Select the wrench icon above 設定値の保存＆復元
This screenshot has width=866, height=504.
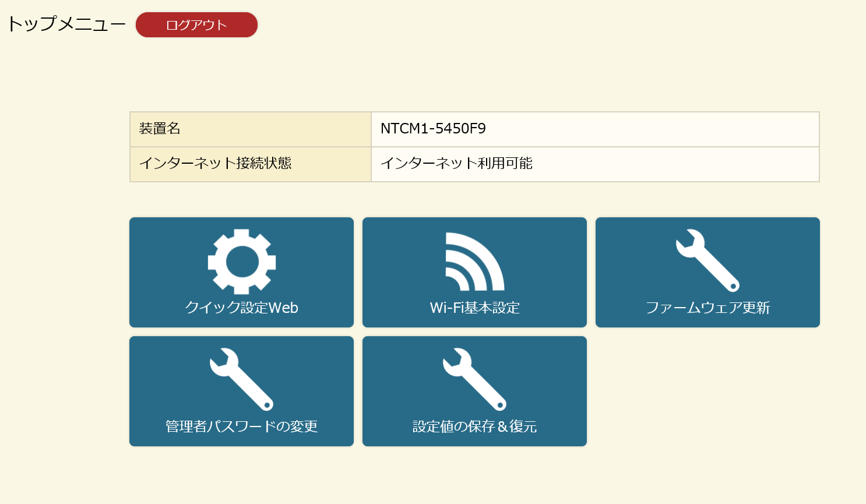point(474,379)
